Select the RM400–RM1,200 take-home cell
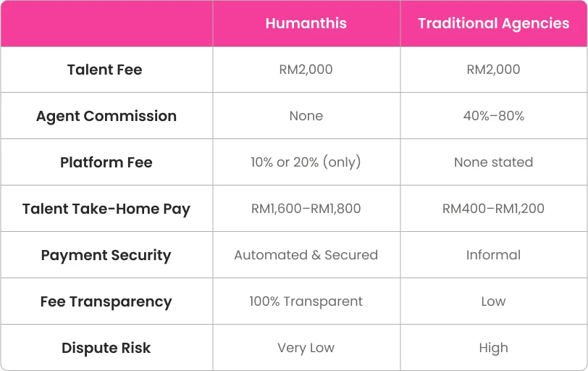This screenshot has width=588, height=371. (493, 209)
